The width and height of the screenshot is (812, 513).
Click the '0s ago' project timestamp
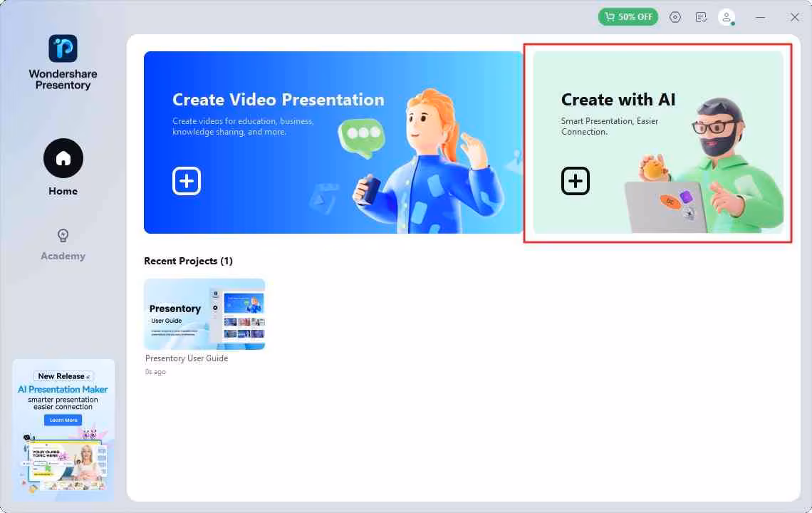[155, 372]
